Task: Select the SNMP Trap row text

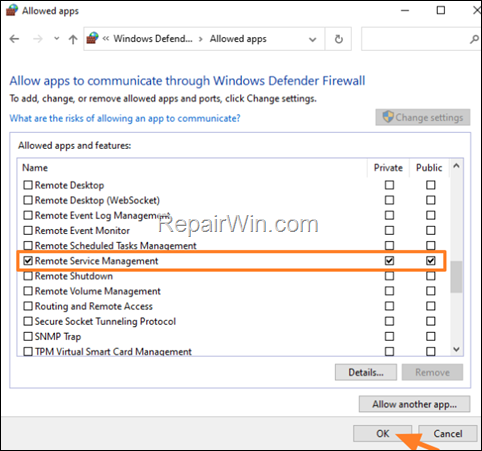Action: click(x=58, y=337)
